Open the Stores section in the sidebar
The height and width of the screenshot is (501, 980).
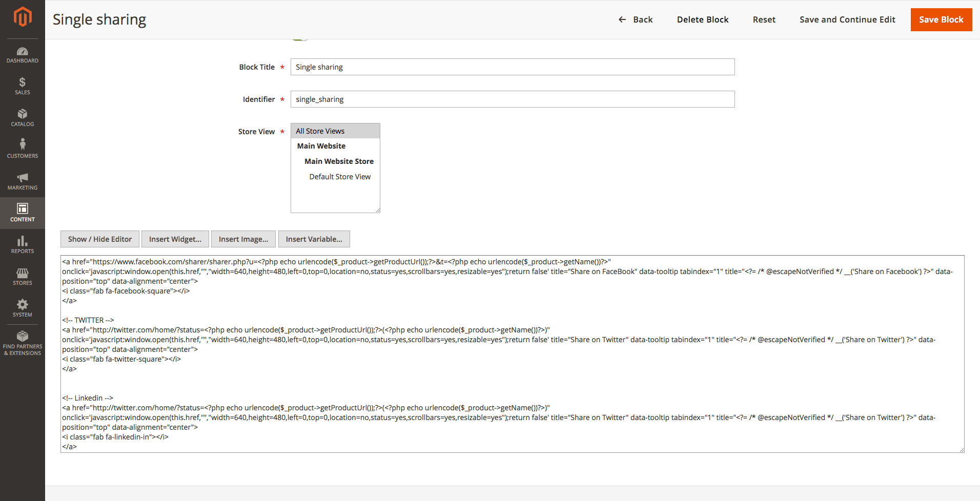[x=23, y=277]
